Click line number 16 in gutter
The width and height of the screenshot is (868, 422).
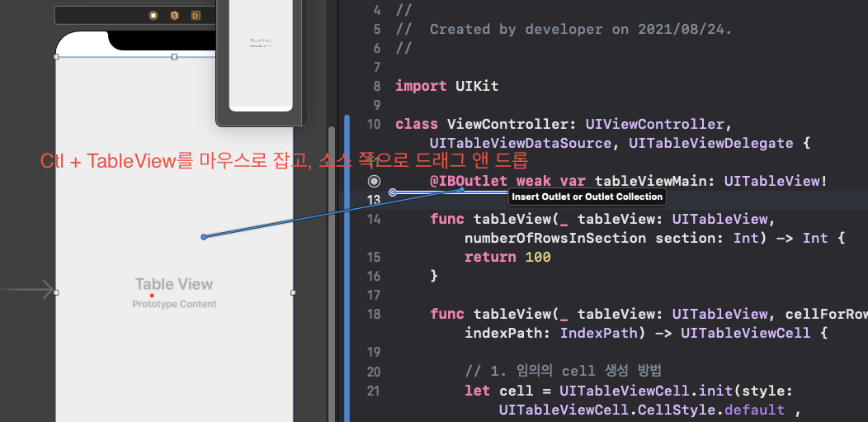point(374,276)
